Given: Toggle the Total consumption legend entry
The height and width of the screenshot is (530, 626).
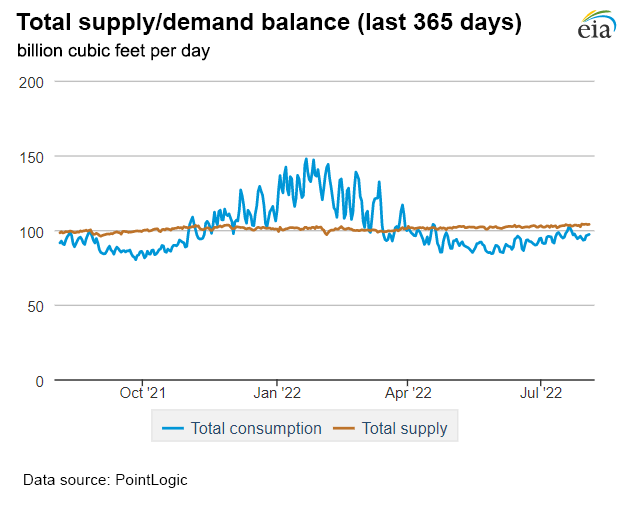Looking at the screenshot, I should 242,428.
